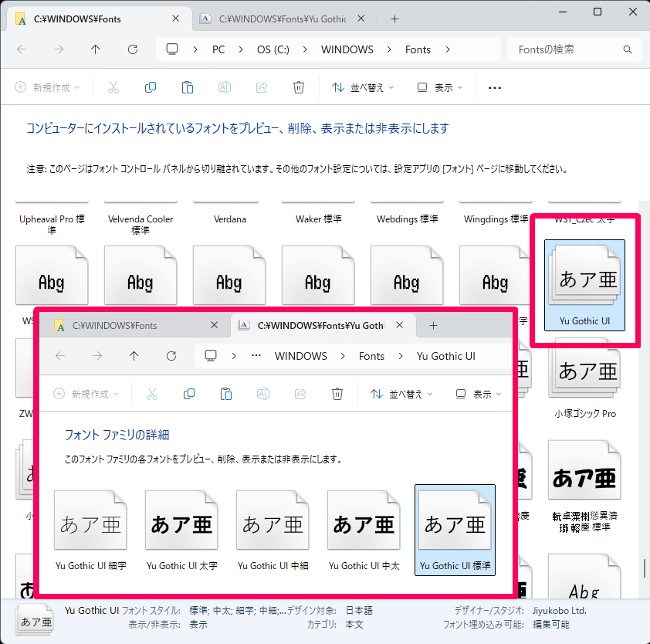Click Up arrow in the Yu Gothic UI window
Viewport: 650px width, 644px height.
[134, 356]
